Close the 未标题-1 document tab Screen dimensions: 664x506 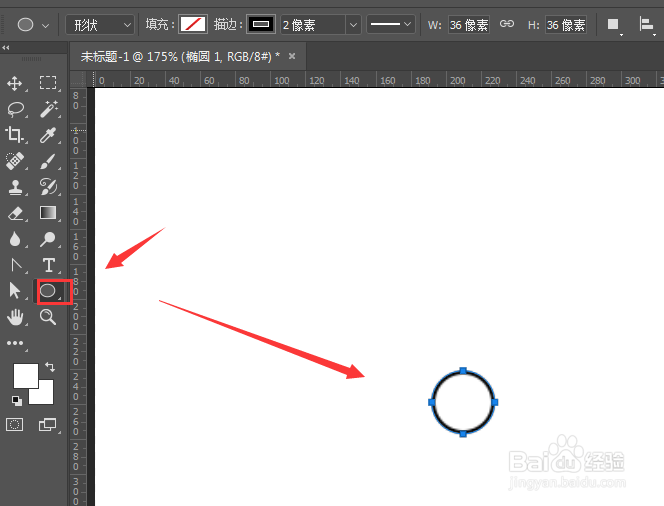pos(292,56)
